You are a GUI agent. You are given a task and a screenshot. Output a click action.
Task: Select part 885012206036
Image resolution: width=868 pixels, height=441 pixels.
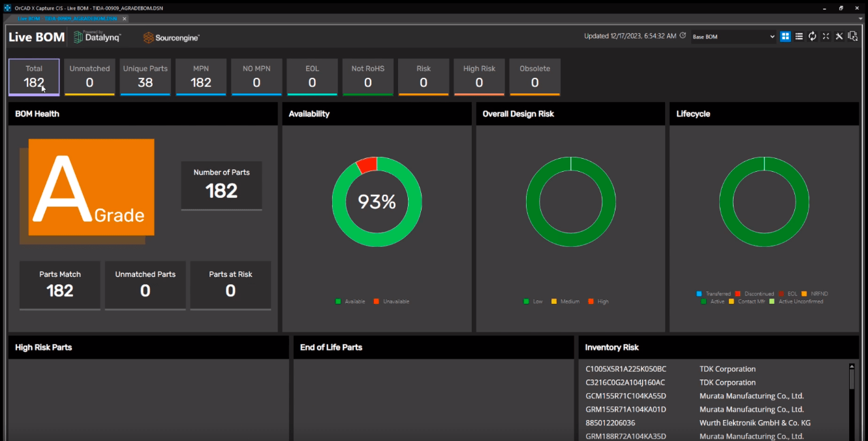(x=610, y=423)
